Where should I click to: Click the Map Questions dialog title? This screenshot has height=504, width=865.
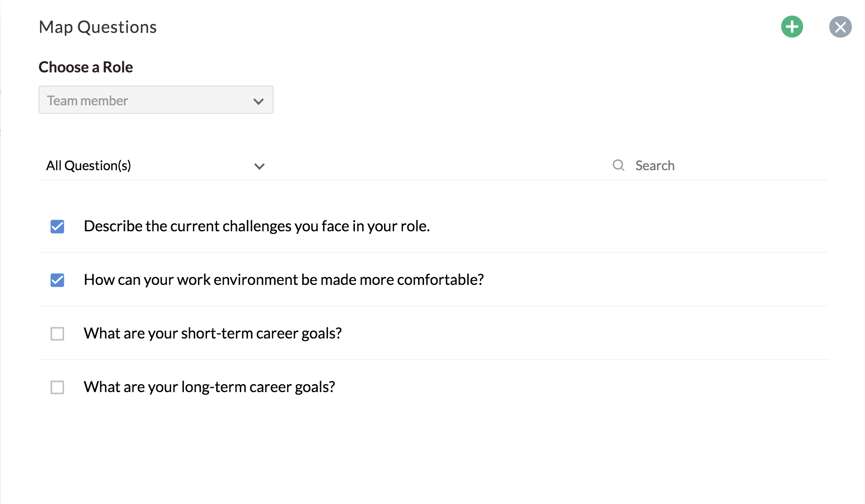tap(98, 27)
